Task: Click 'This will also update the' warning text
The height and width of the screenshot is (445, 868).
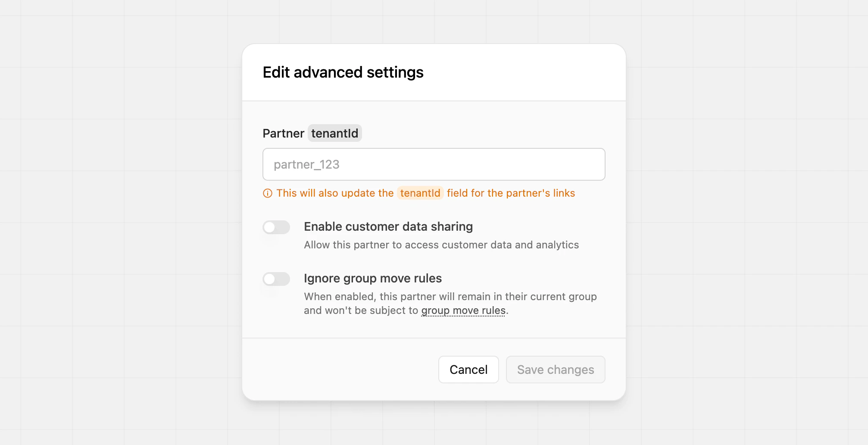Action: click(335, 193)
